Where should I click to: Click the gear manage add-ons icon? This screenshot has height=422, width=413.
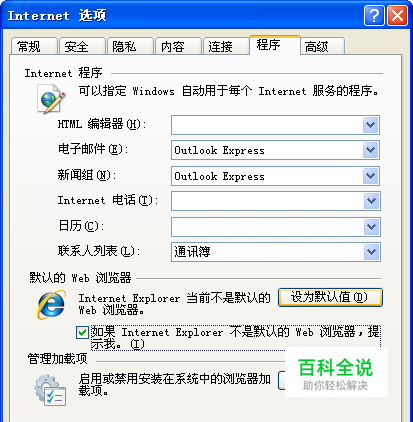pyautogui.click(x=50, y=390)
